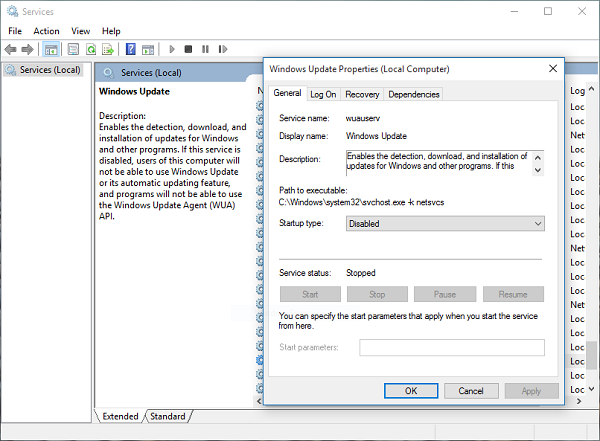
Task: Click the OK button
Action: pos(411,391)
